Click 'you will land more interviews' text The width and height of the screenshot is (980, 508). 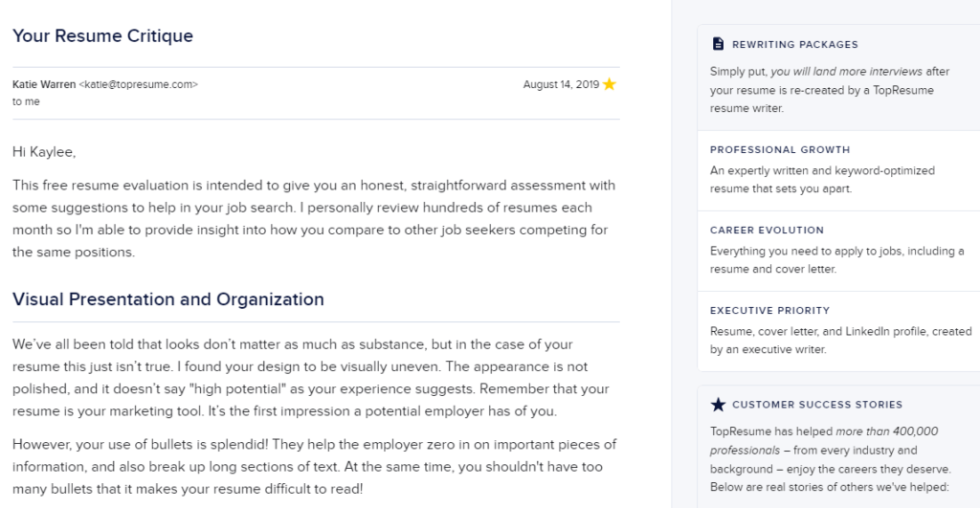(x=846, y=71)
